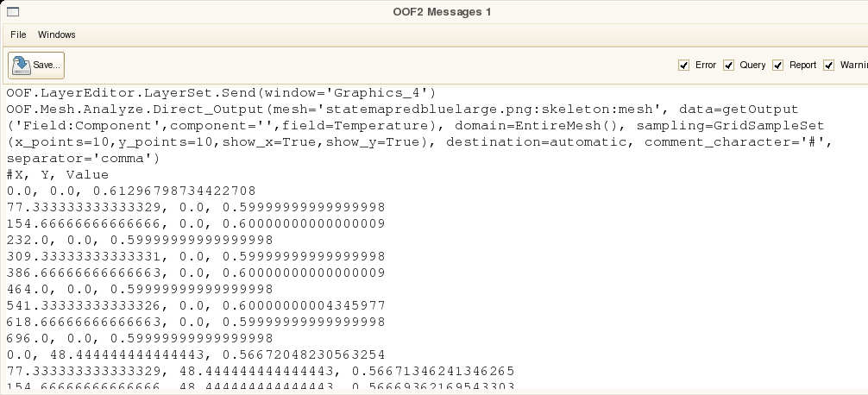Click the OOF2 Messages 1 title bar
The width and height of the screenshot is (868, 395).
pos(442,11)
